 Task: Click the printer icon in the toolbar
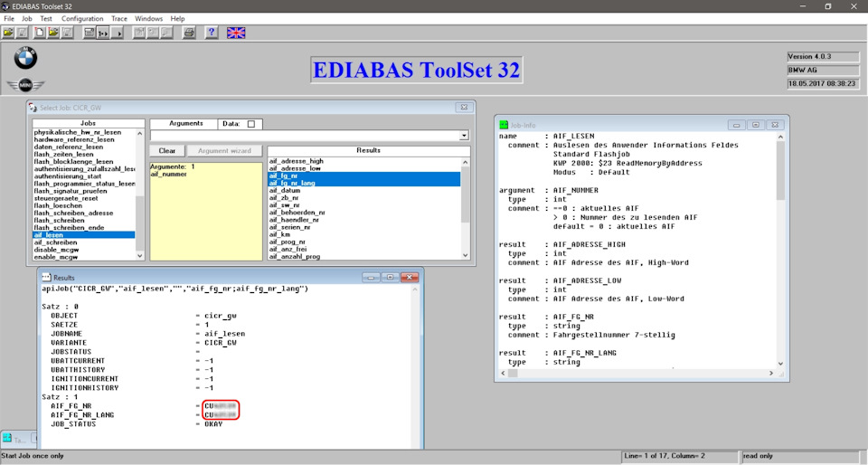click(189, 33)
